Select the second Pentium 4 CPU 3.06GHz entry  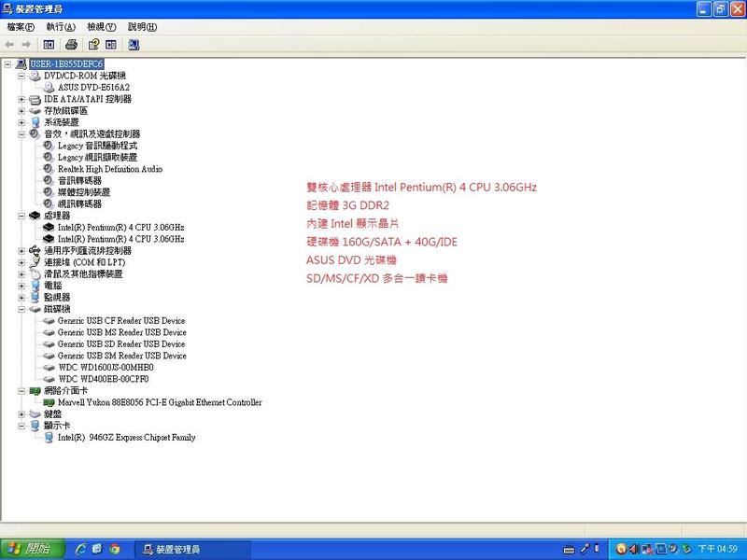(x=120, y=239)
